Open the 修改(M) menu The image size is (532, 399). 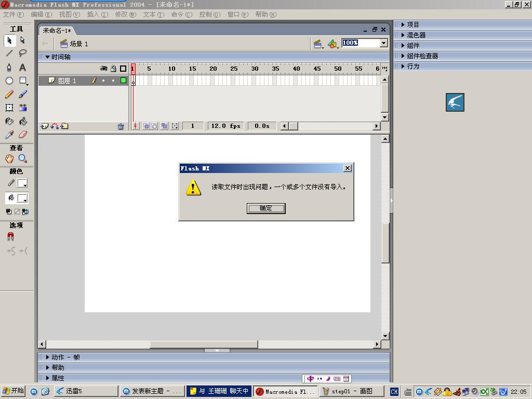pyautogui.click(x=126, y=14)
